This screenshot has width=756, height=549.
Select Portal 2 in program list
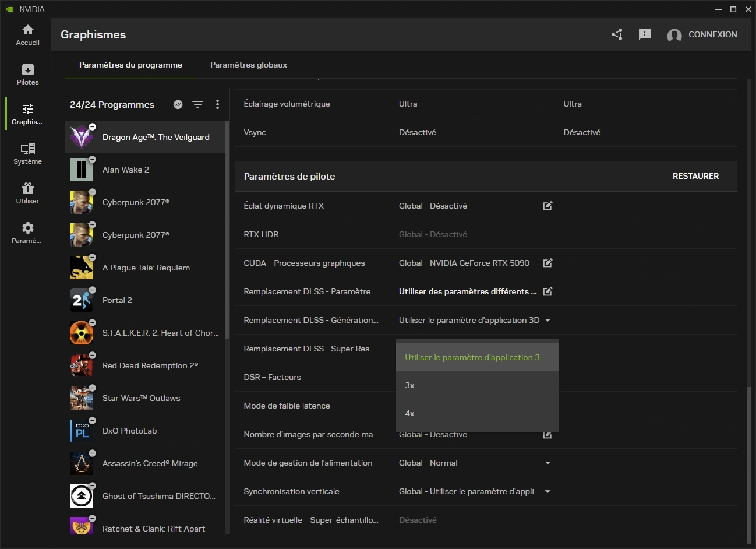coord(145,300)
